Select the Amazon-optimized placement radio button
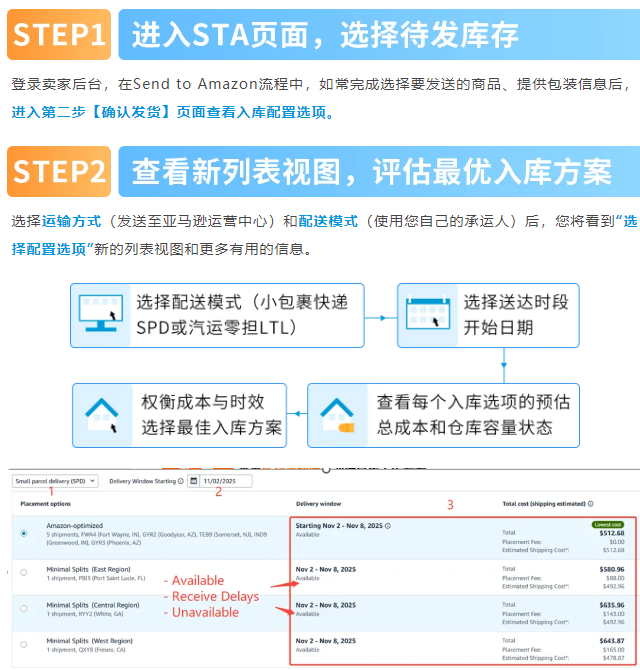Screen dimensions: 640x670 [23, 533]
